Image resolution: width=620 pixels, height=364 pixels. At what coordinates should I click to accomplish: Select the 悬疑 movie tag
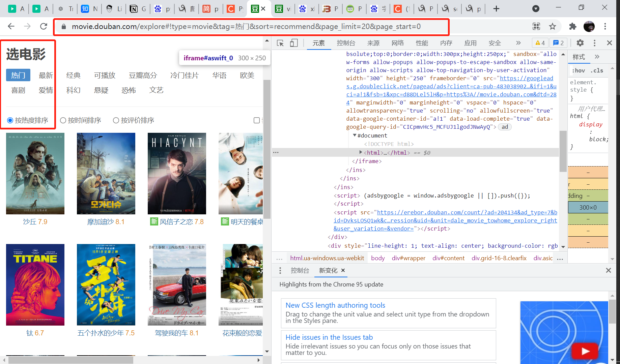[101, 90]
